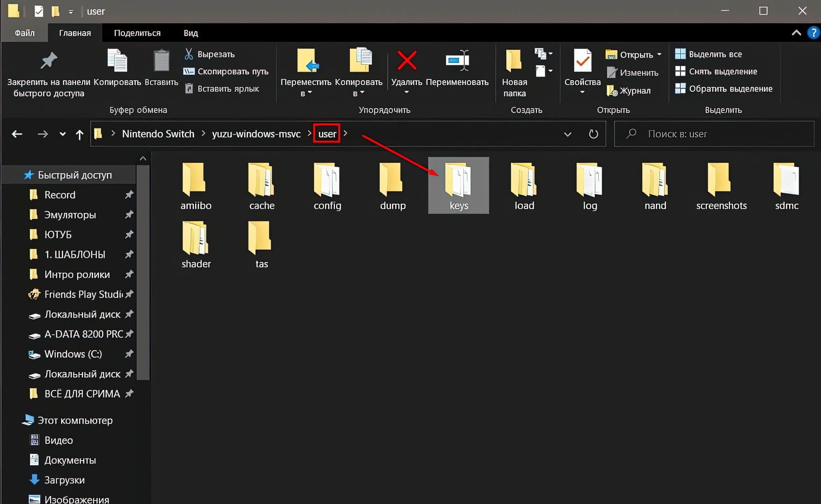Click the up-folder arrow button
The image size is (821, 504).
click(79, 134)
